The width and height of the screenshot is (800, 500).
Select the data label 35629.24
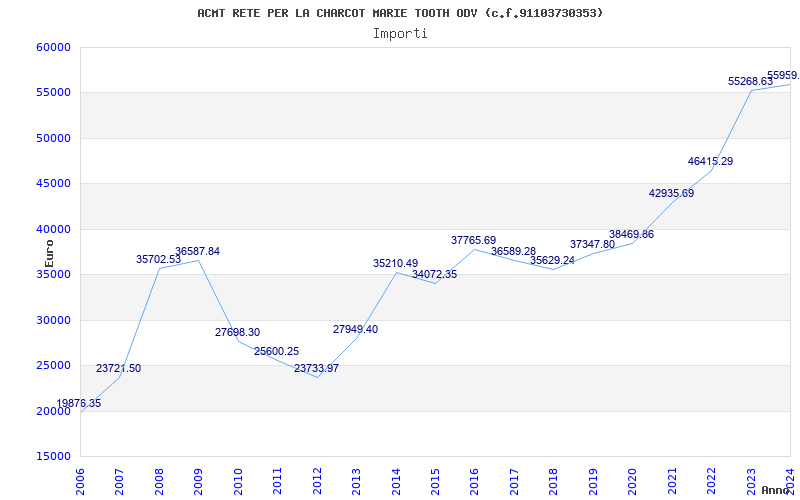553,261
